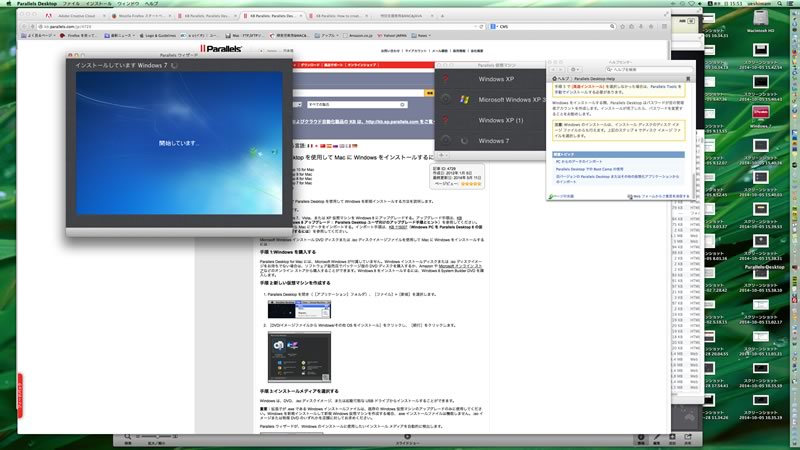Open gear action menu in Help Center
800x450 pixels.
(x=574, y=69)
